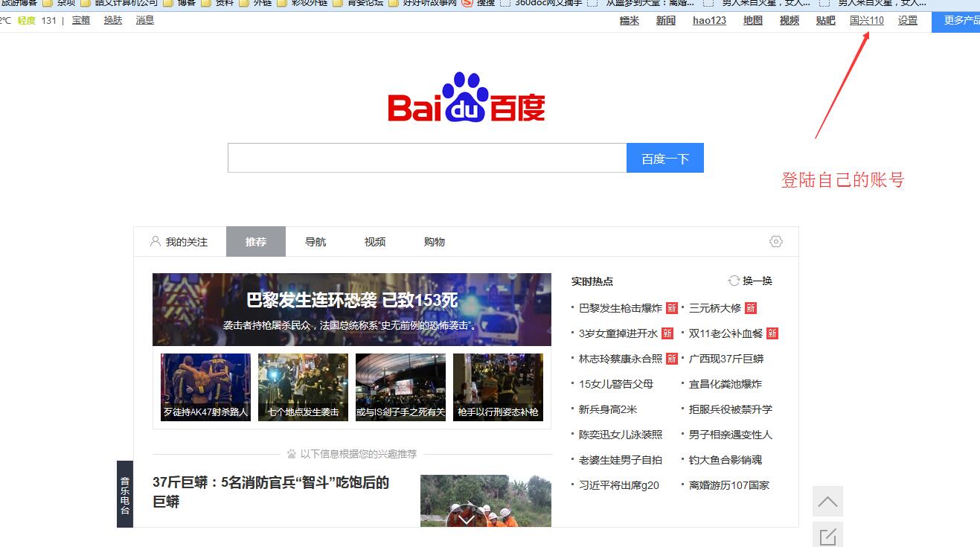
Task: Open hot topic 习近平将出席g20
Action: pyautogui.click(x=619, y=485)
